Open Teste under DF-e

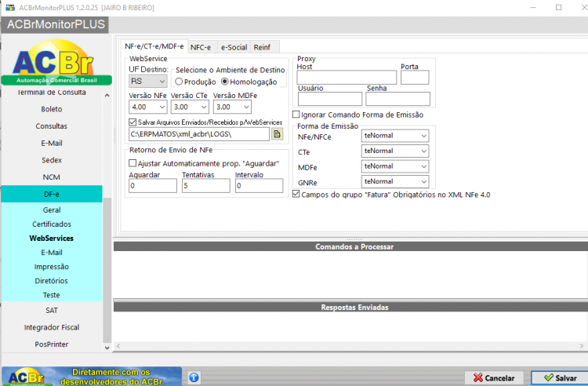[52, 295]
